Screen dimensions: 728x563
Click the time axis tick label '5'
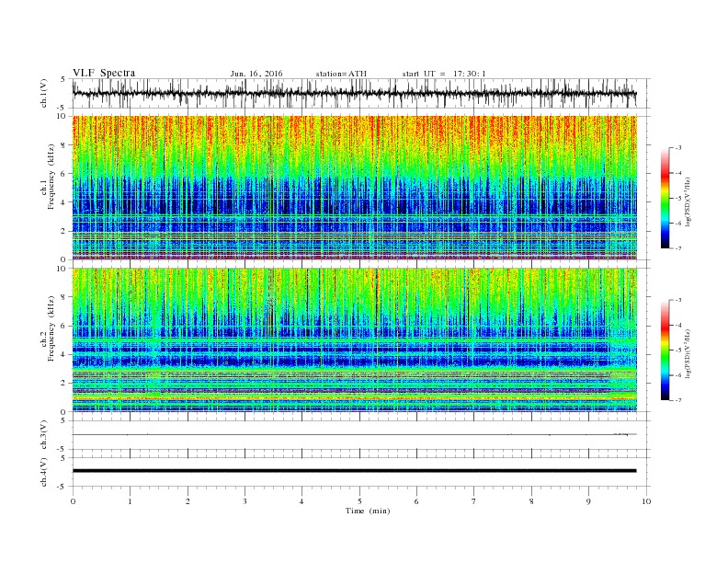pos(359,501)
